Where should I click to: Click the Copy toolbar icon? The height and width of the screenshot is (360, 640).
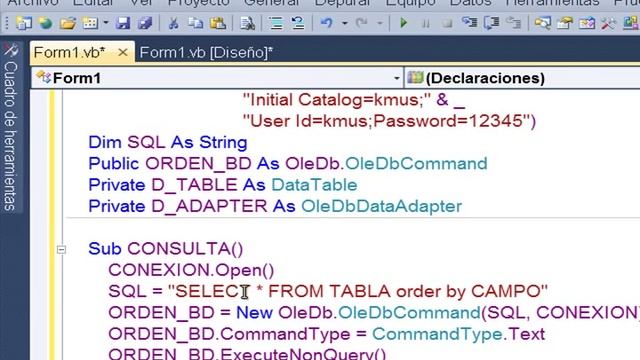[x=196, y=23]
